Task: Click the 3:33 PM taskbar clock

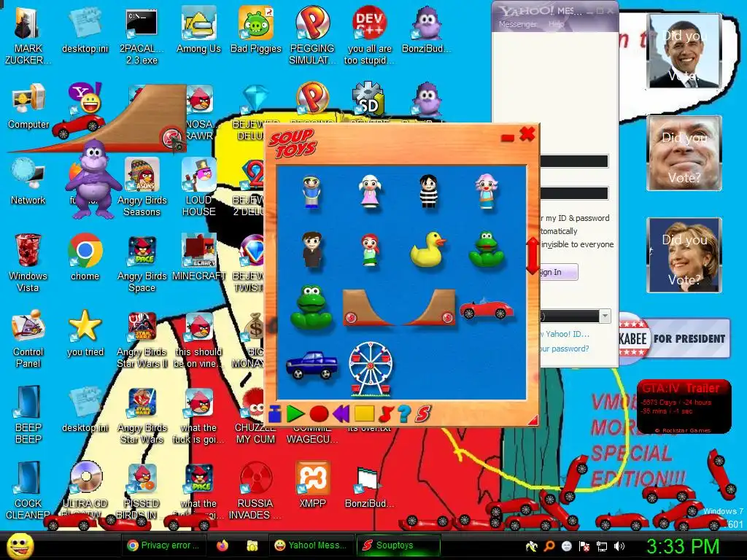Action: point(683,546)
